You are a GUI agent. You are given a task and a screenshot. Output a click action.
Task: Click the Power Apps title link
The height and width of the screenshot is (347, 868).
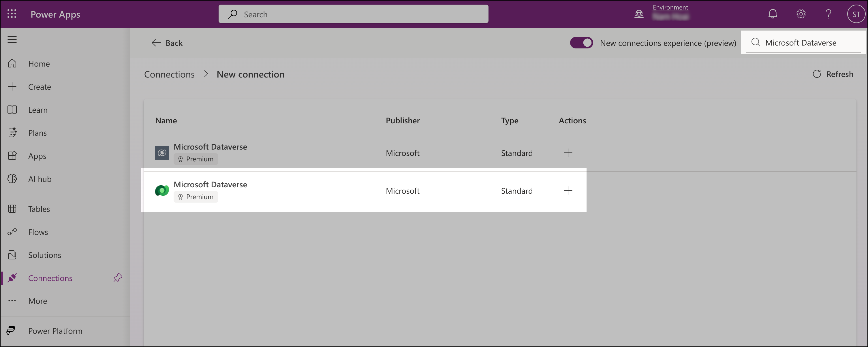[55, 14]
